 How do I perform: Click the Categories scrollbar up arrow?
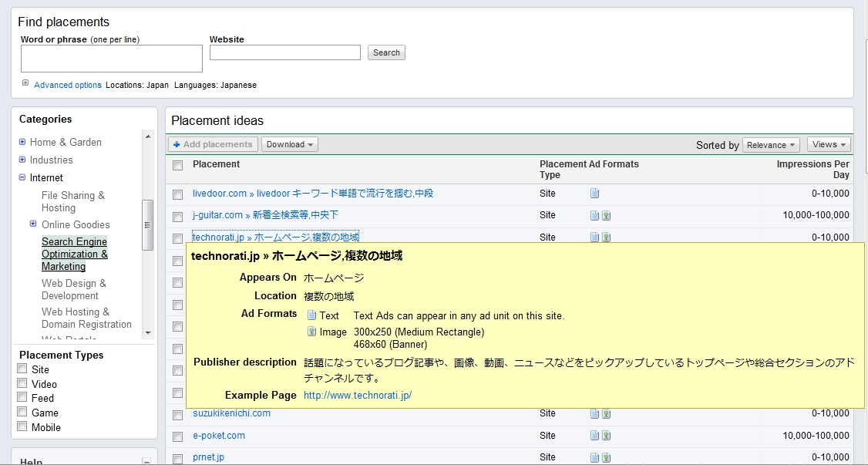tap(147, 136)
